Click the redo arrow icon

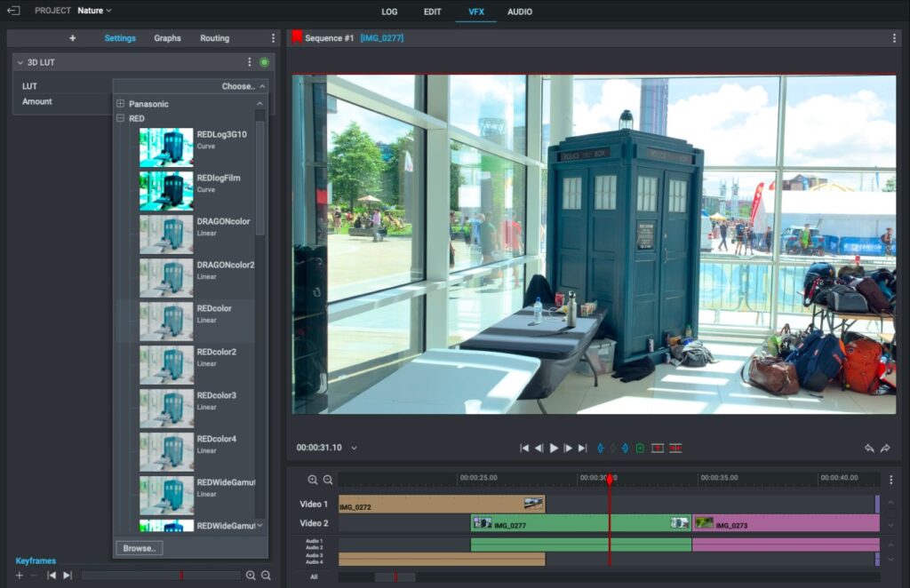click(x=885, y=449)
